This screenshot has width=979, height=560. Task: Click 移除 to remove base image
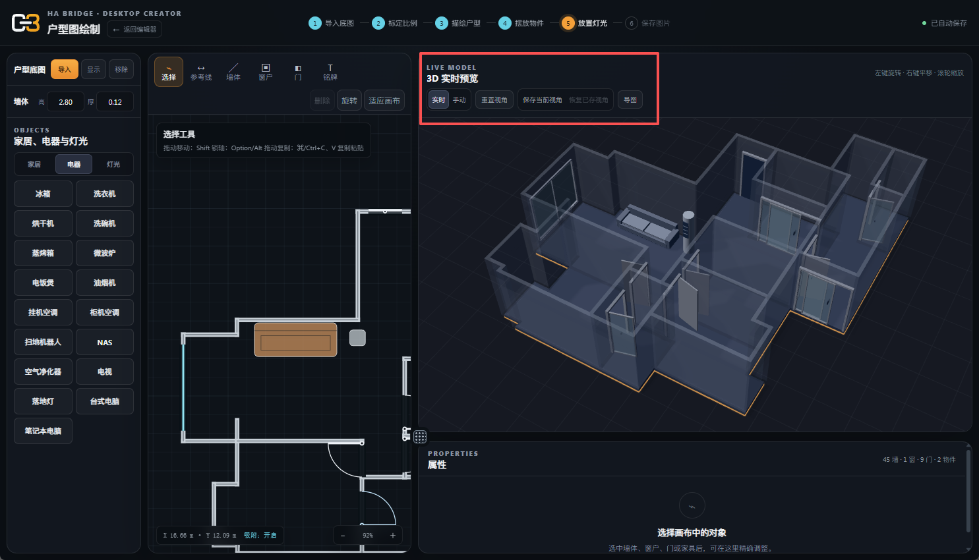(121, 69)
